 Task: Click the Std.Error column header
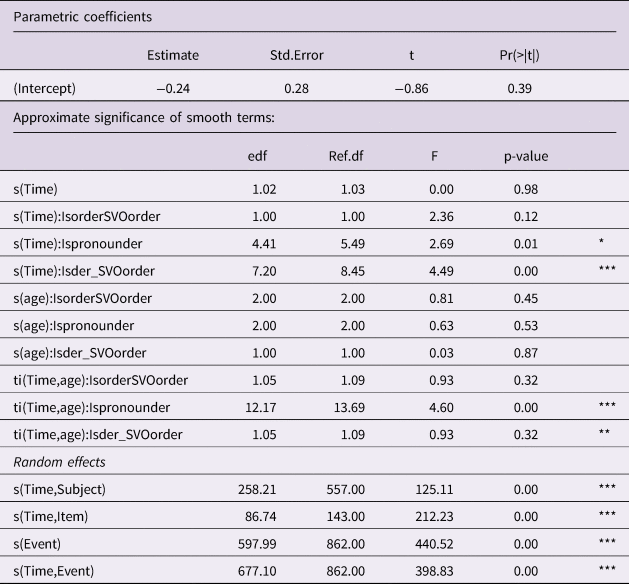pyautogui.click(x=295, y=55)
